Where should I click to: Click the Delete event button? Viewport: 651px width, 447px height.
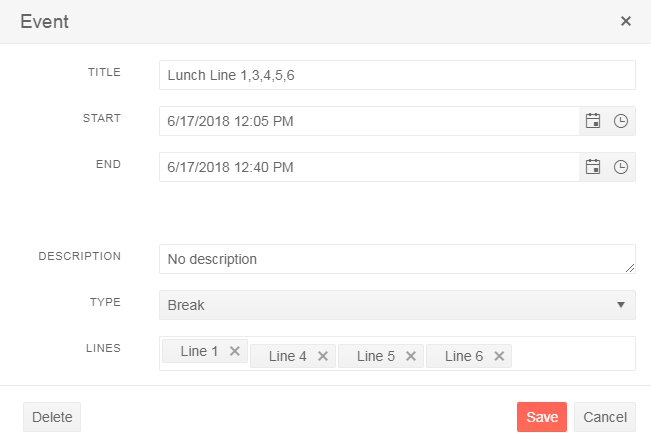(x=52, y=417)
